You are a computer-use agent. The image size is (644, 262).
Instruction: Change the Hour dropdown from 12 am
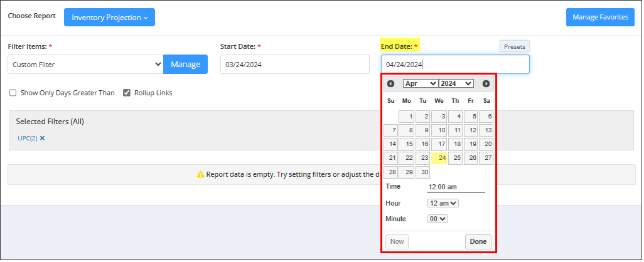pyautogui.click(x=443, y=203)
